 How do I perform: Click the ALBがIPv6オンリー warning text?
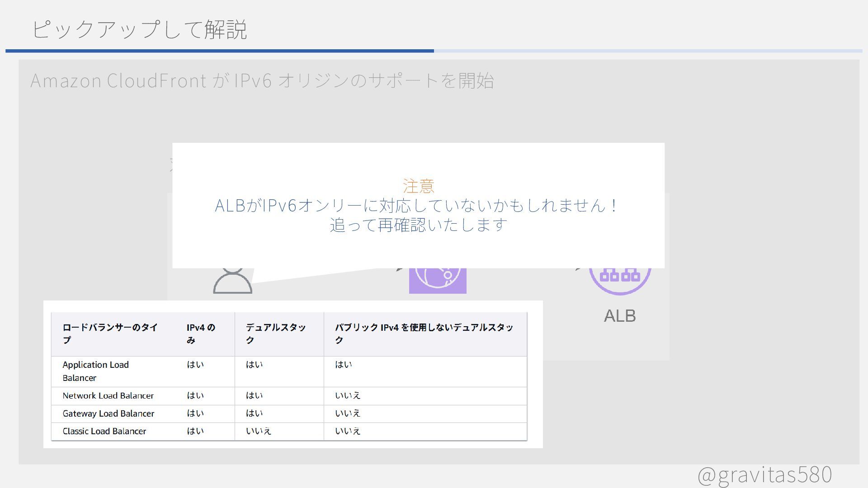(x=416, y=206)
